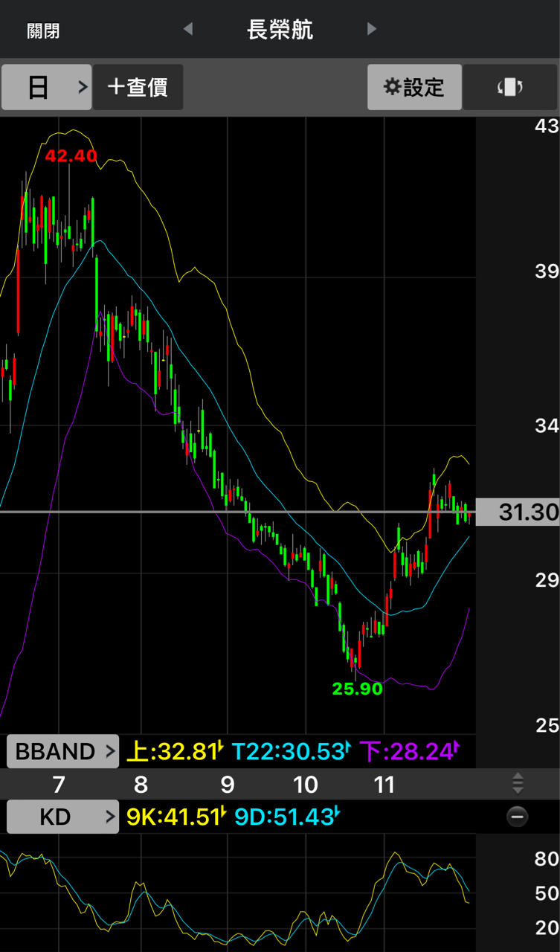Image resolution: width=560 pixels, height=952 pixels.
Task: Select month 11 on the time axis
Action: [384, 785]
